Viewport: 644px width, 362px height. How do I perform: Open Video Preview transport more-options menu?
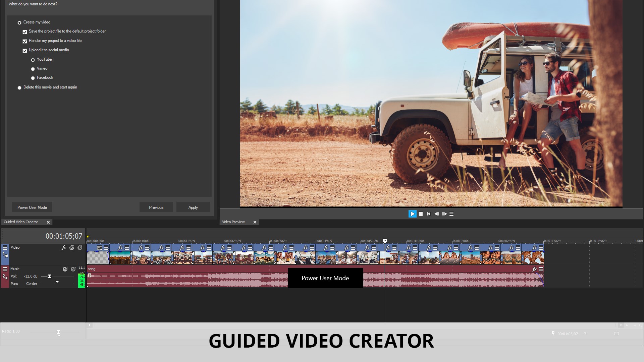click(451, 214)
